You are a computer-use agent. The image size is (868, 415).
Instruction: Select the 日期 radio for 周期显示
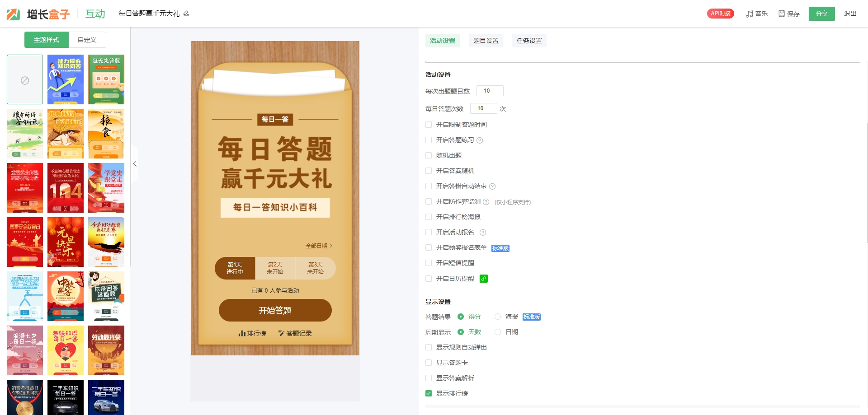(x=498, y=332)
